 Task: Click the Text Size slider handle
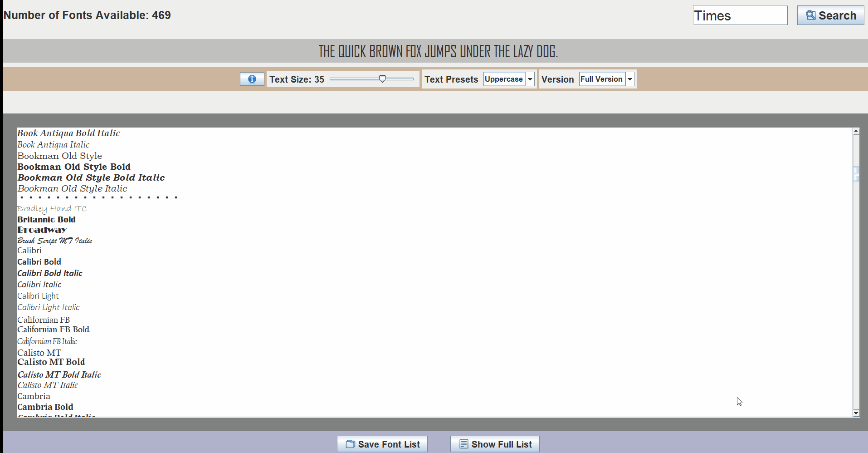(383, 79)
